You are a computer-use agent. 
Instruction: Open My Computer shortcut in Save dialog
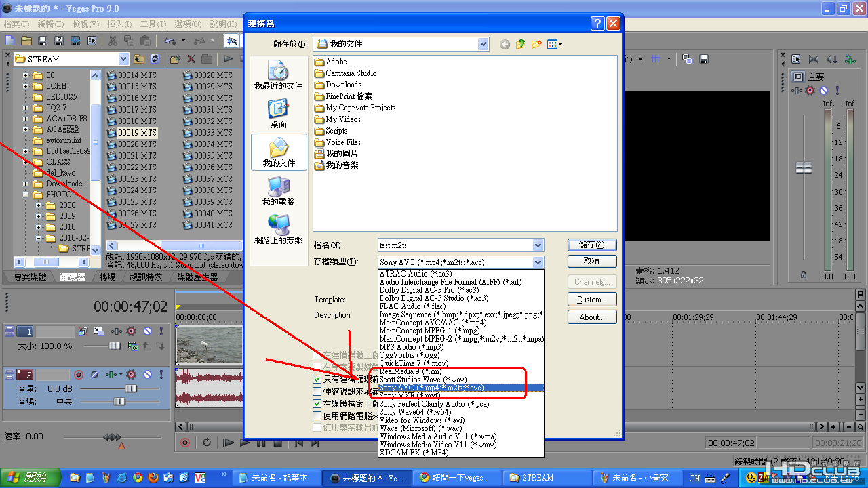[278, 191]
